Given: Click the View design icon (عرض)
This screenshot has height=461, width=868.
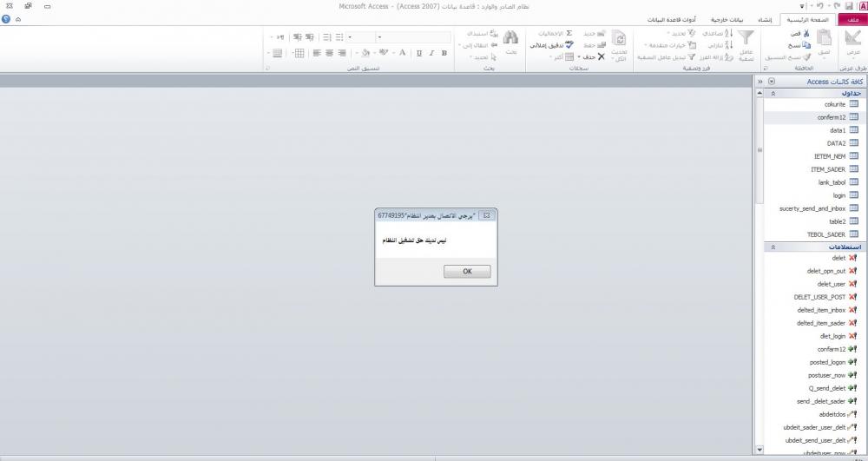Looking at the screenshot, I should (x=853, y=37).
